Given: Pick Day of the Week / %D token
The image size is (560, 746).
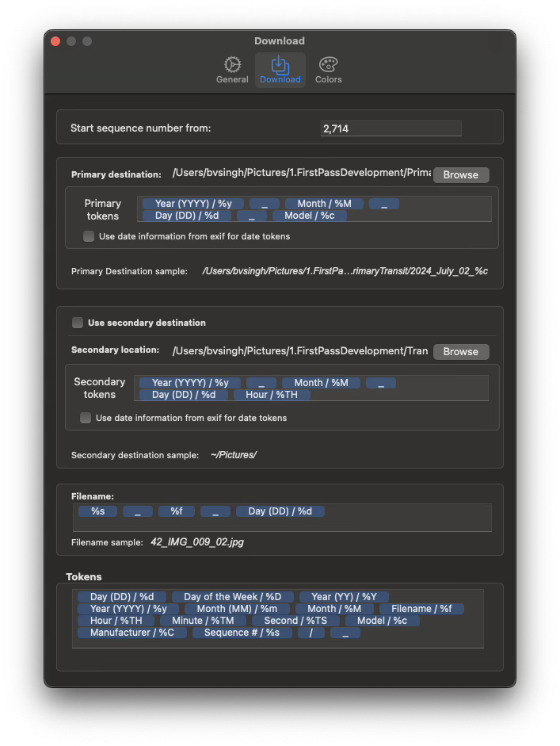Looking at the screenshot, I should click(x=232, y=597).
